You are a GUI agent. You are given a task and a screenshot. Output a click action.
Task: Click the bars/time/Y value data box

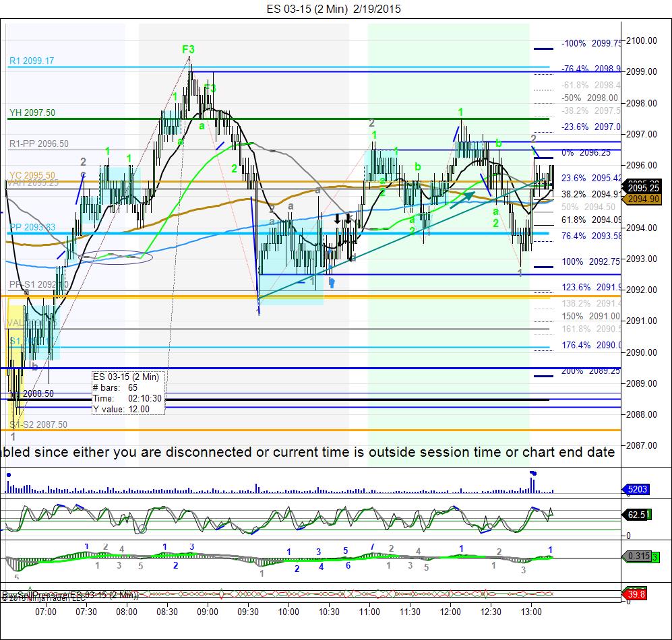coord(128,393)
